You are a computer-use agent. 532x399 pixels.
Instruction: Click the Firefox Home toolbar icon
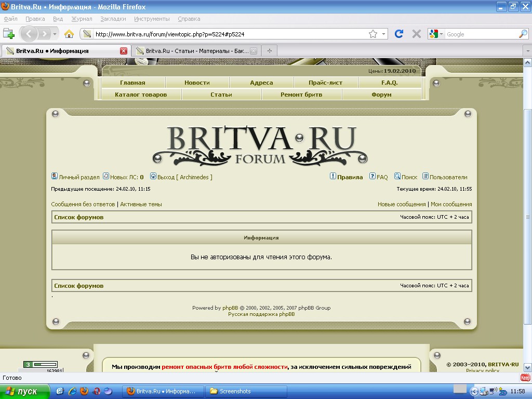tap(69, 34)
